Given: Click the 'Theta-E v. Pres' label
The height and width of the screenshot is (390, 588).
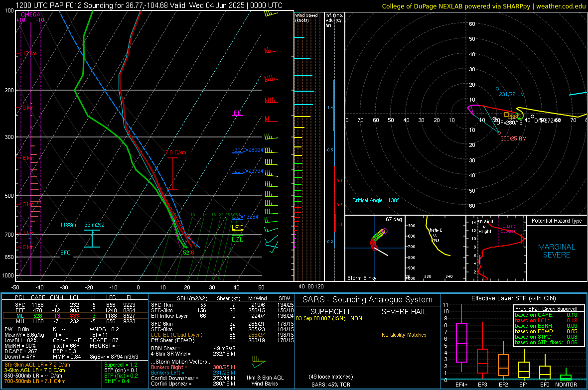Looking at the screenshot, I should click(x=435, y=235).
